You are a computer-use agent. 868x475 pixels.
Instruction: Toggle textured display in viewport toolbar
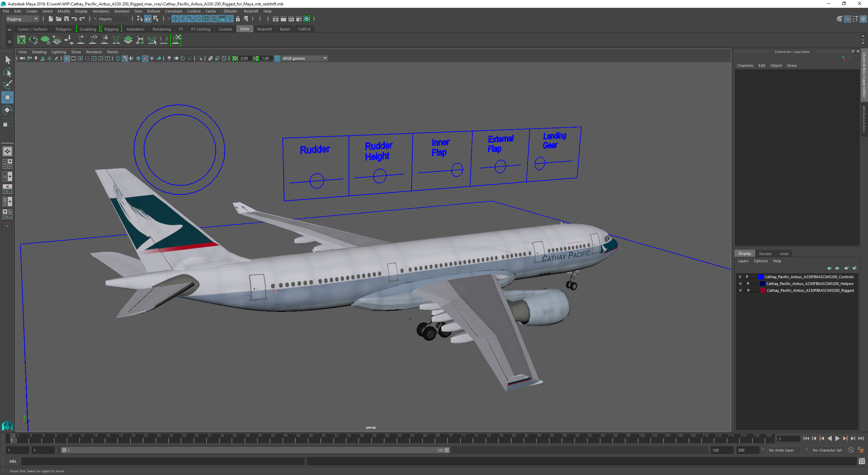[x=145, y=58]
